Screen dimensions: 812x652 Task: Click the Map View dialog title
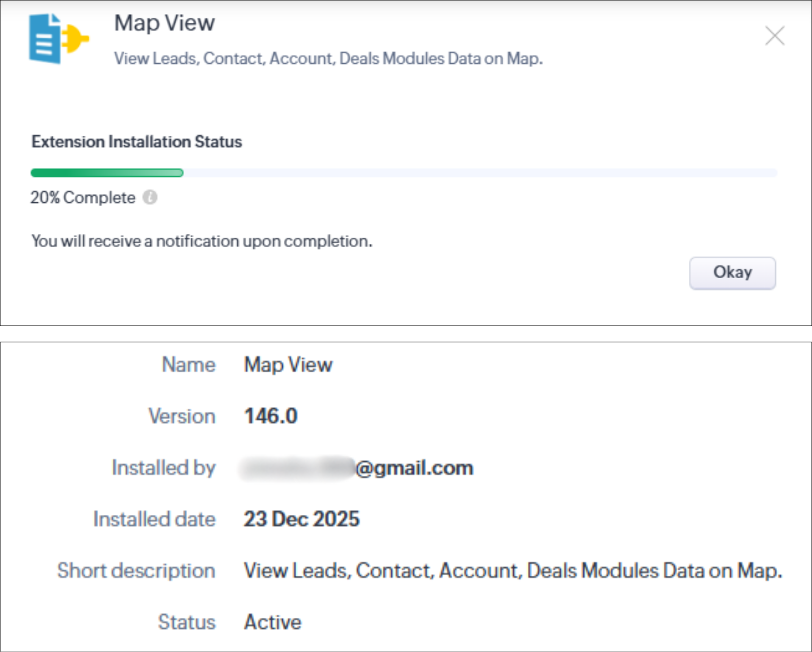point(164,23)
